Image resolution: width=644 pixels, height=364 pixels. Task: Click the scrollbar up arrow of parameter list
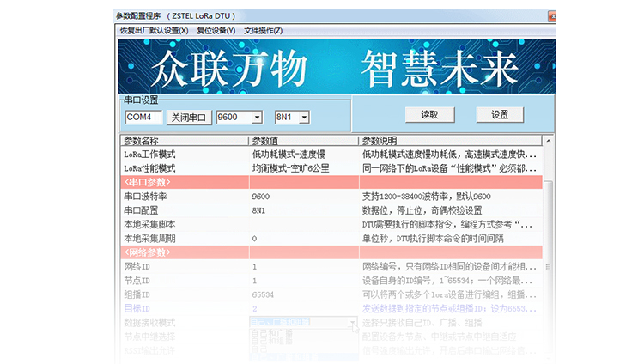click(549, 141)
